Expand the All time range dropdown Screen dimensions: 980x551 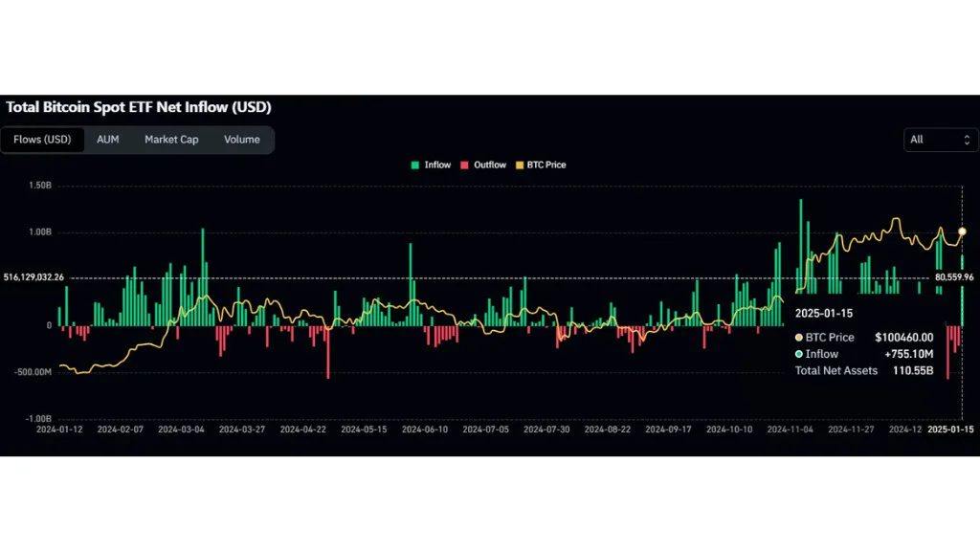click(941, 140)
